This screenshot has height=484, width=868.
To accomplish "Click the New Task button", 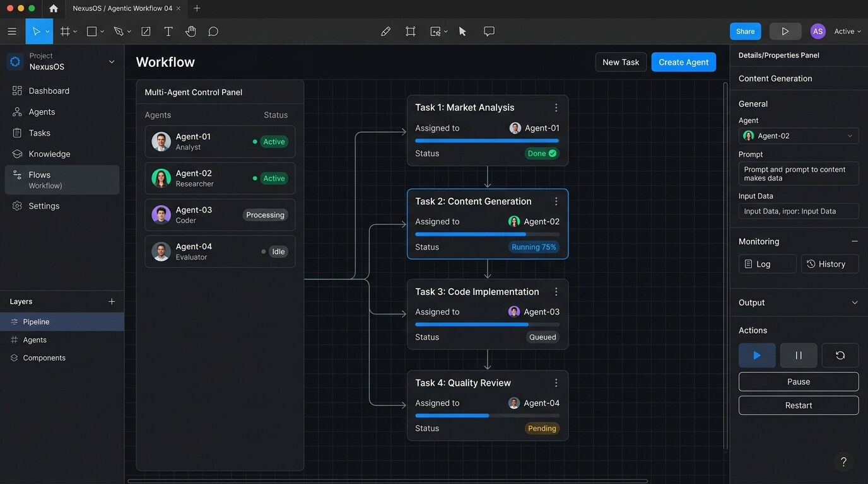I will click(x=621, y=62).
